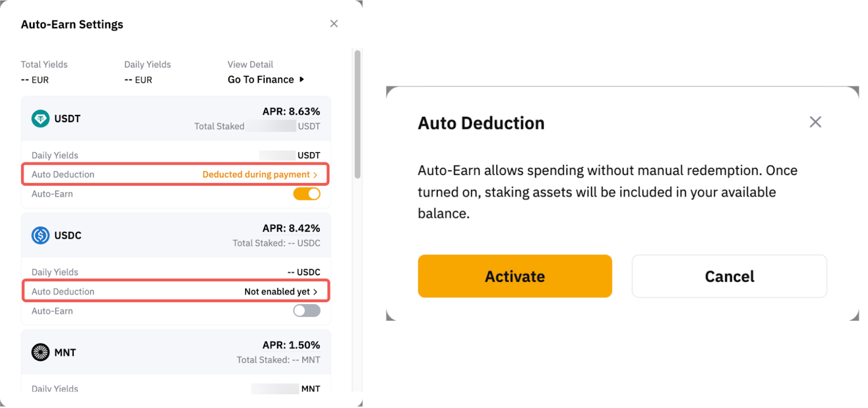Click the Activate button

pos(514,276)
